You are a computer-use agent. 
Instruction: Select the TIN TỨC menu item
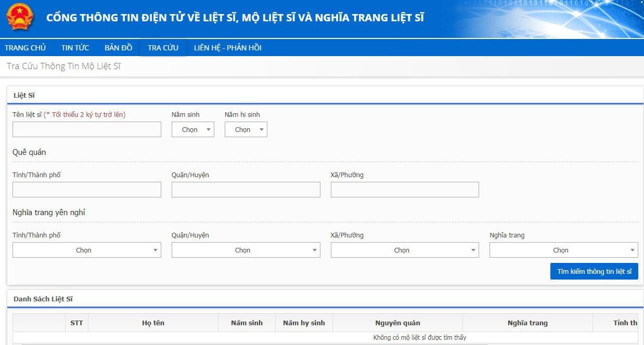click(x=75, y=47)
